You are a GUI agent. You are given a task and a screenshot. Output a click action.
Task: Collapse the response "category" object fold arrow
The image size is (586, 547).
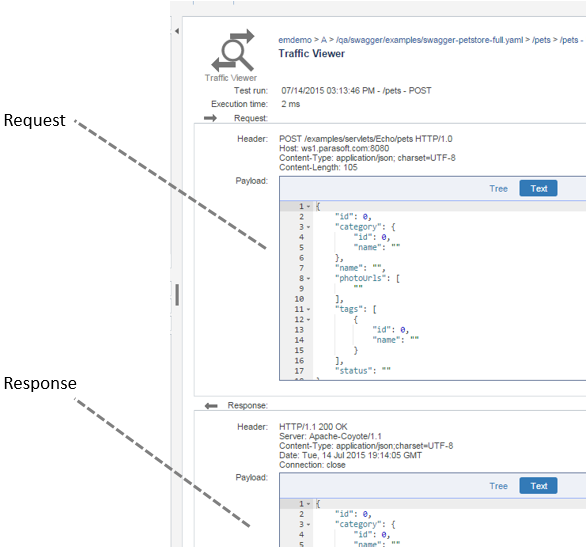(308, 525)
